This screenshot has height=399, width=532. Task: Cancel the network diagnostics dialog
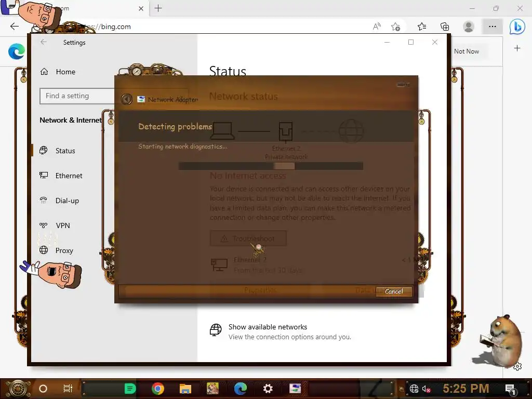coord(394,291)
